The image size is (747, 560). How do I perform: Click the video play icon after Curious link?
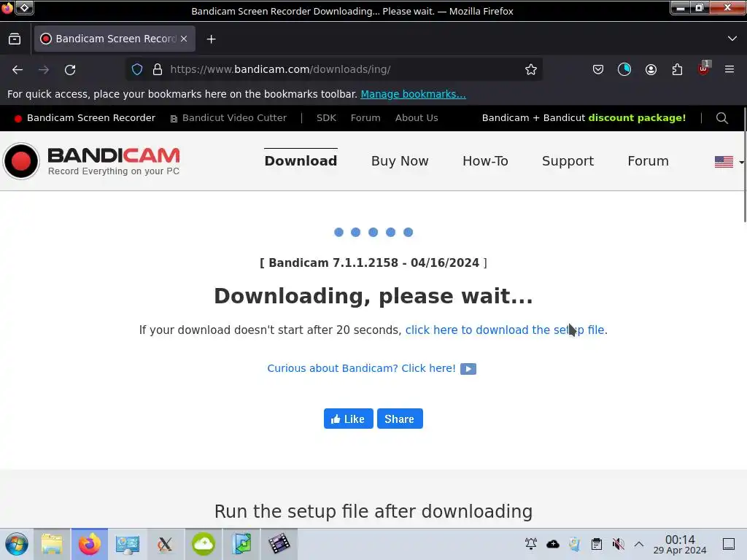pos(468,368)
